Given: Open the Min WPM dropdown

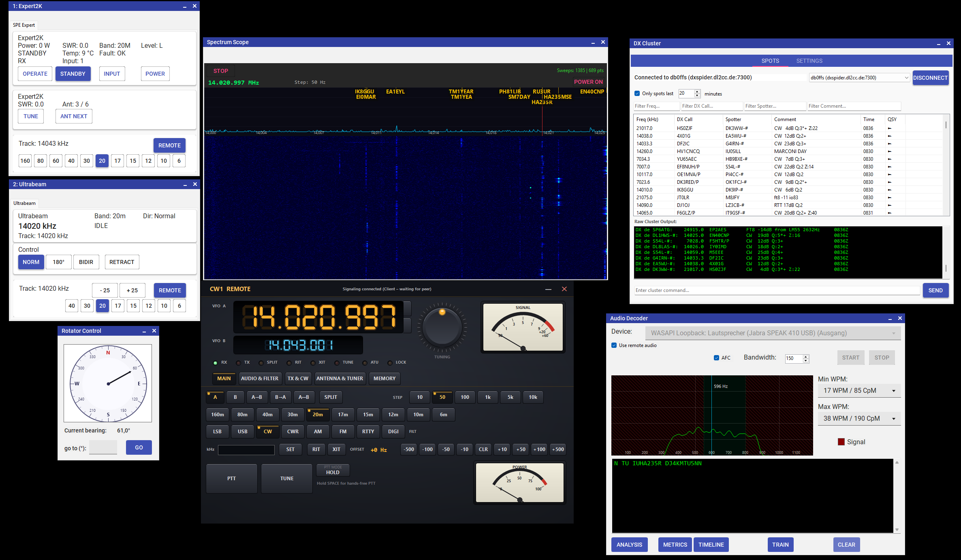Looking at the screenshot, I should pos(859,391).
